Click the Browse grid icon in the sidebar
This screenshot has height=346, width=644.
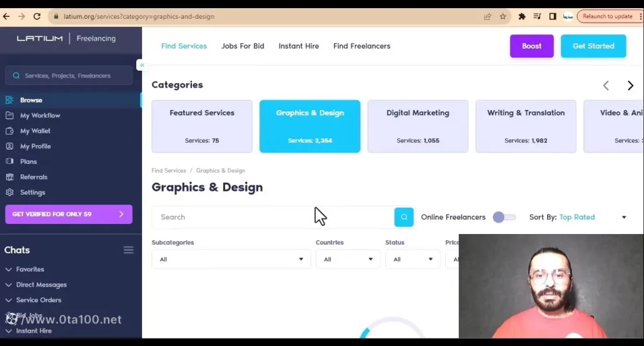point(9,100)
